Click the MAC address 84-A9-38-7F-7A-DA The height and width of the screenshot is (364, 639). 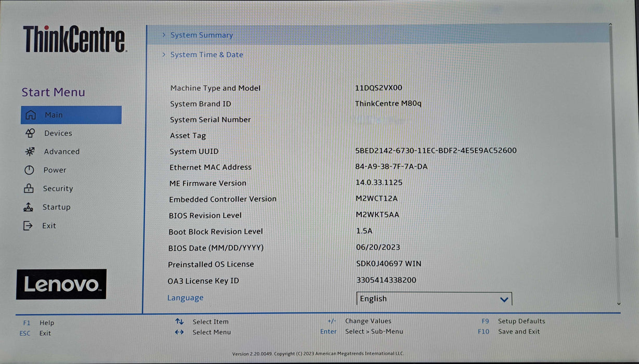point(392,167)
